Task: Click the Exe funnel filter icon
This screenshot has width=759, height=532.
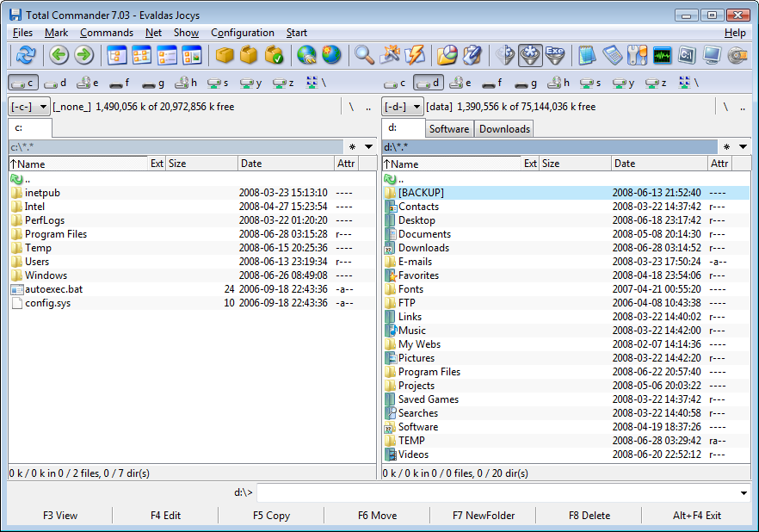Action: [x=555, y=55]
